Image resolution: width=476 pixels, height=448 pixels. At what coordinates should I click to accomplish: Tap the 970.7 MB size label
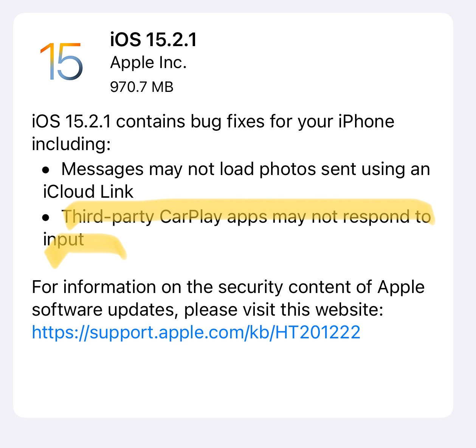pos(142,87)
